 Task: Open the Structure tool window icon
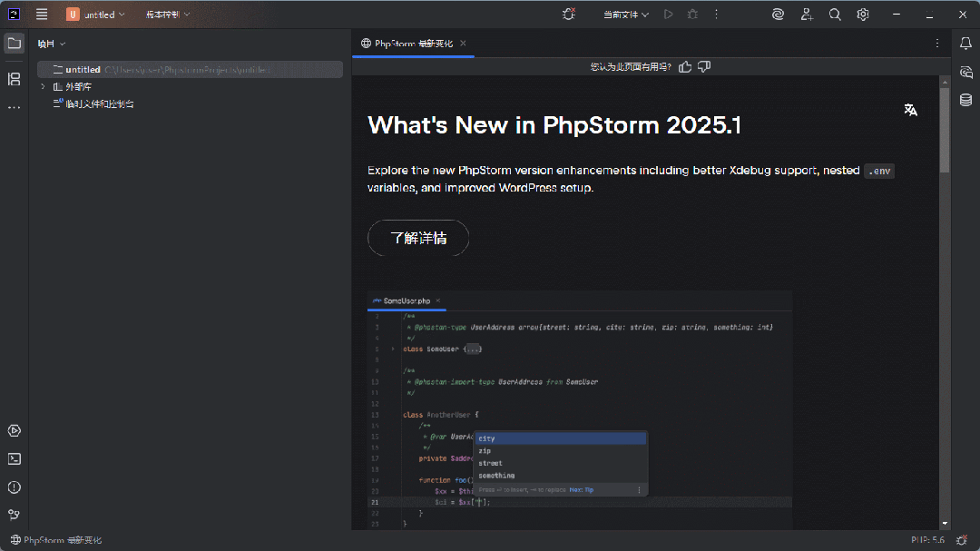click(14, 79)
